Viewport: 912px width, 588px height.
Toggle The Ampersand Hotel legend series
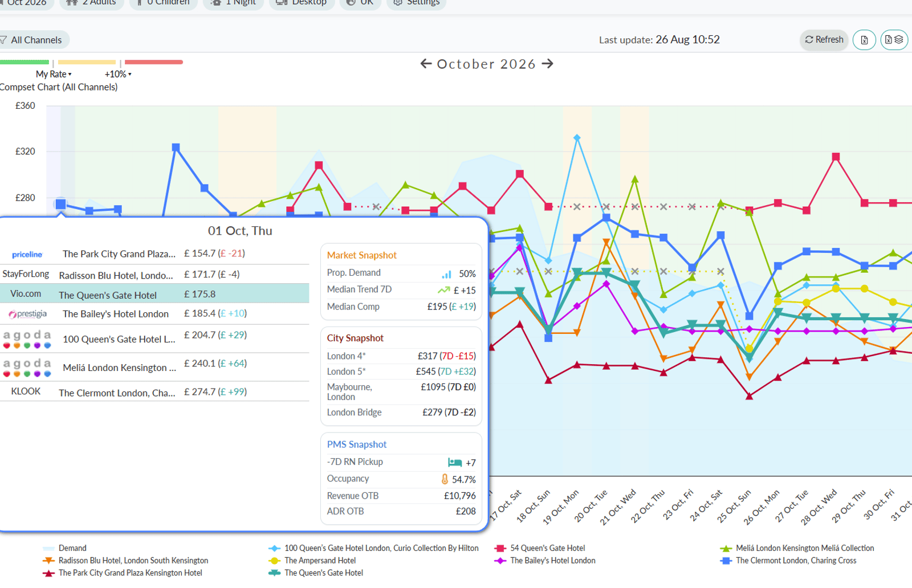point(312,561)
